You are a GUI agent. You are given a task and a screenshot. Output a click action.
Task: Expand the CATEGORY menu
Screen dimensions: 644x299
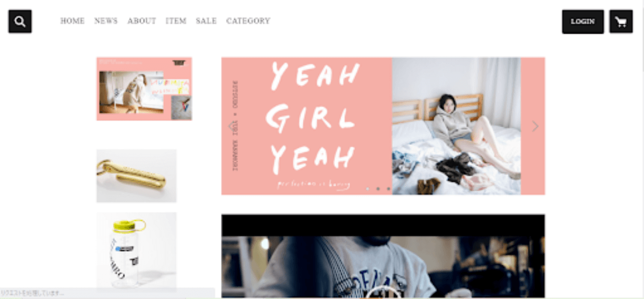pyautogui.click(x=248, y=21)
